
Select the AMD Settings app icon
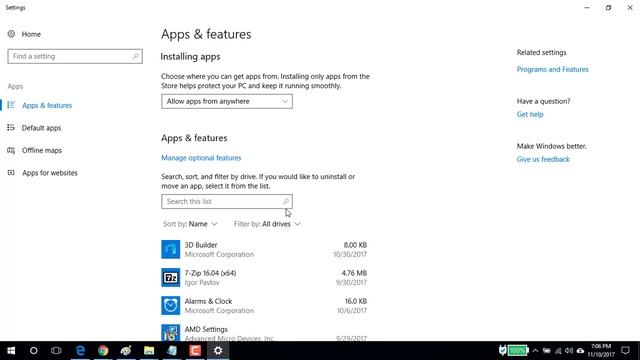[171, 333]
